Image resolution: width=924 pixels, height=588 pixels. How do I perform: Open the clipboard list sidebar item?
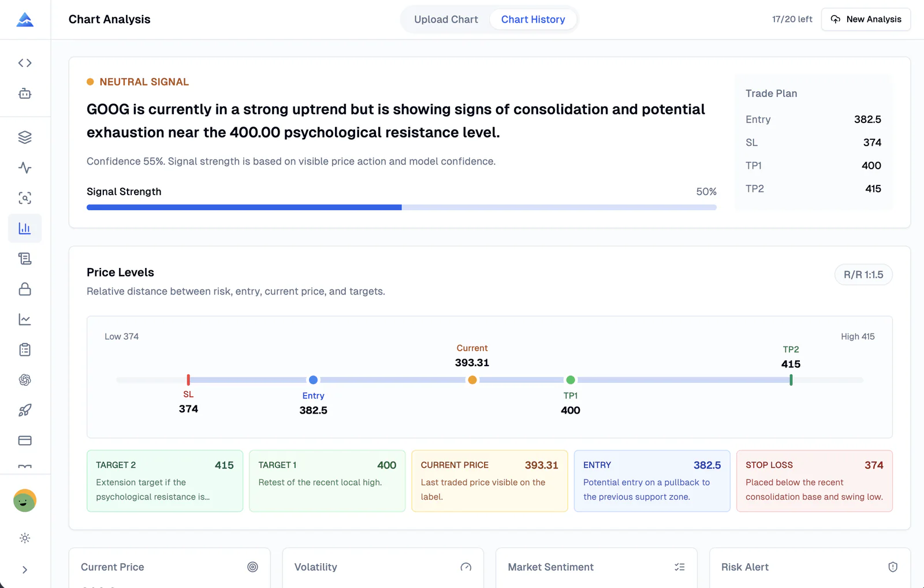(x=25, y=349)
